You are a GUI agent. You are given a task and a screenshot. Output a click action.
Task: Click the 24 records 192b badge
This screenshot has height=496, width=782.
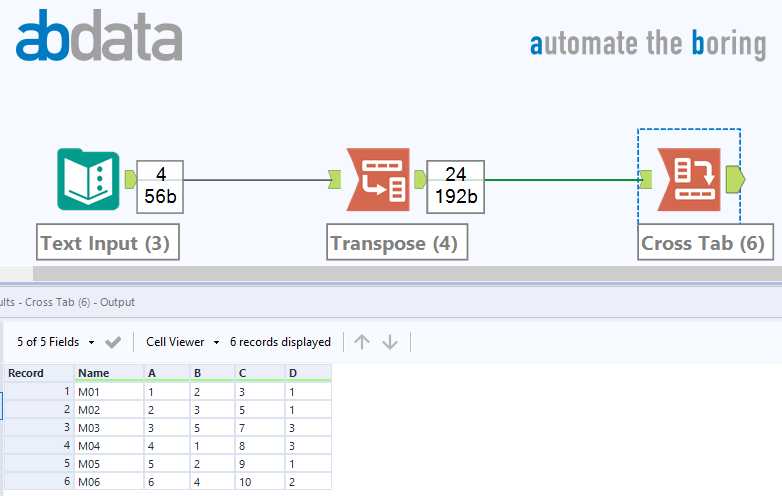click(455, 187)
